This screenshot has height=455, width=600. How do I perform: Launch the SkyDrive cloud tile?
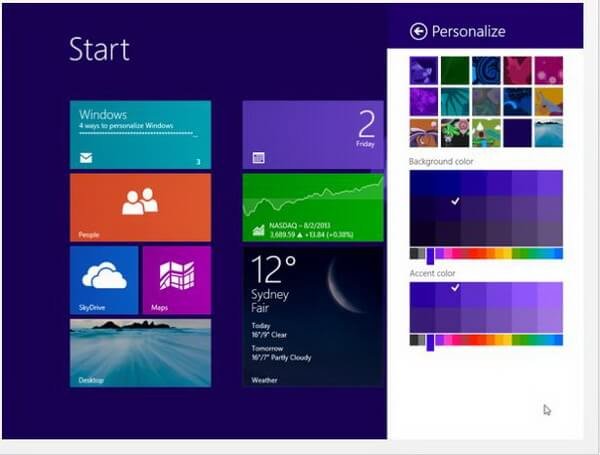[x=104, y=280]
